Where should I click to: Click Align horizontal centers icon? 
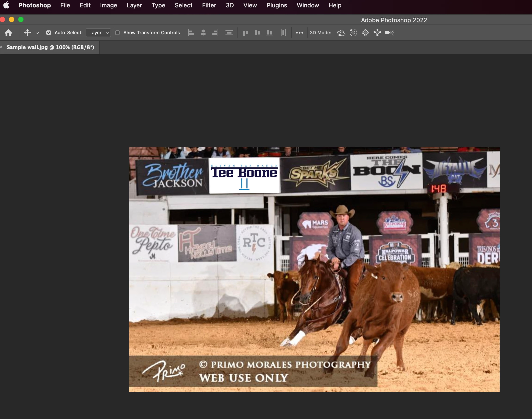(x=203, y=33)
